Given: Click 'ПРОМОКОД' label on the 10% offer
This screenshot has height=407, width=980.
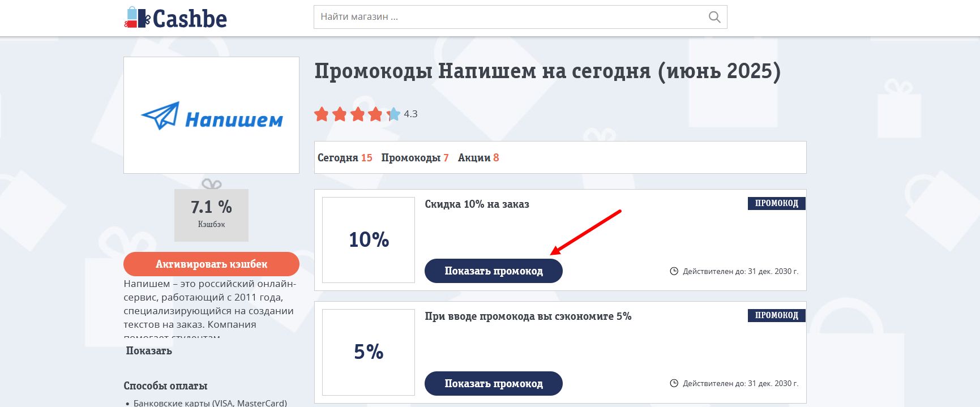Looking at the screenshot, I should pyautogui.click(x=776, y=203).
